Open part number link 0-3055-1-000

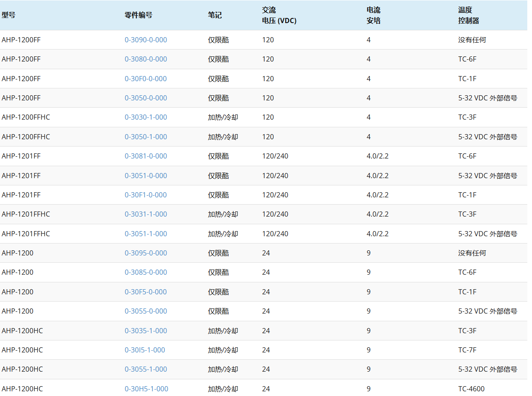point(146,369)
